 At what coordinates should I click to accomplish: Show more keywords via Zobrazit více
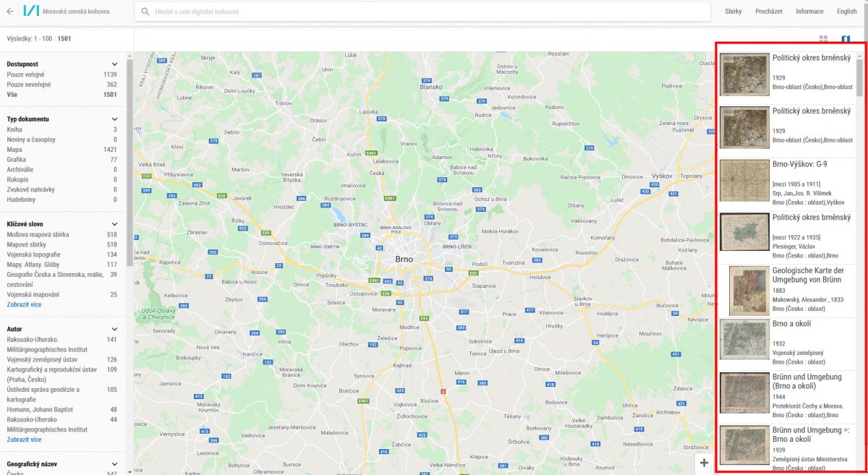pyautogui.click(x=24, y=304)
